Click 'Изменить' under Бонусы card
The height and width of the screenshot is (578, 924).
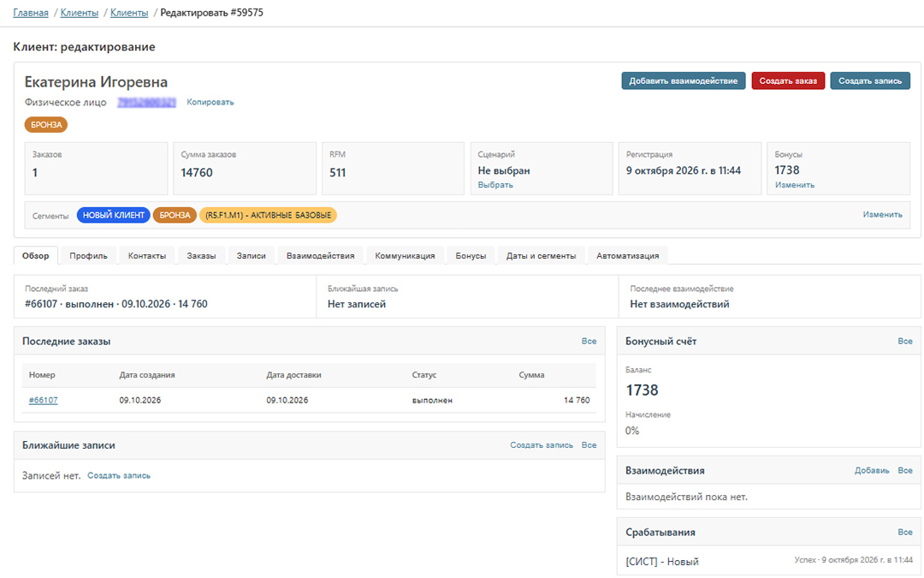tap(794, 185)
